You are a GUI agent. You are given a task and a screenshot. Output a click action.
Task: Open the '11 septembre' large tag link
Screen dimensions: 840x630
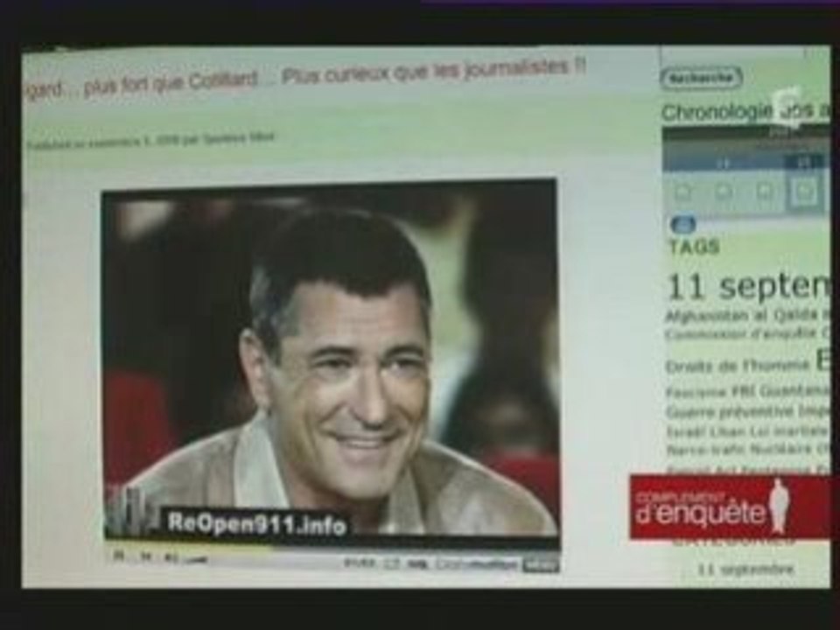[748, 286]
